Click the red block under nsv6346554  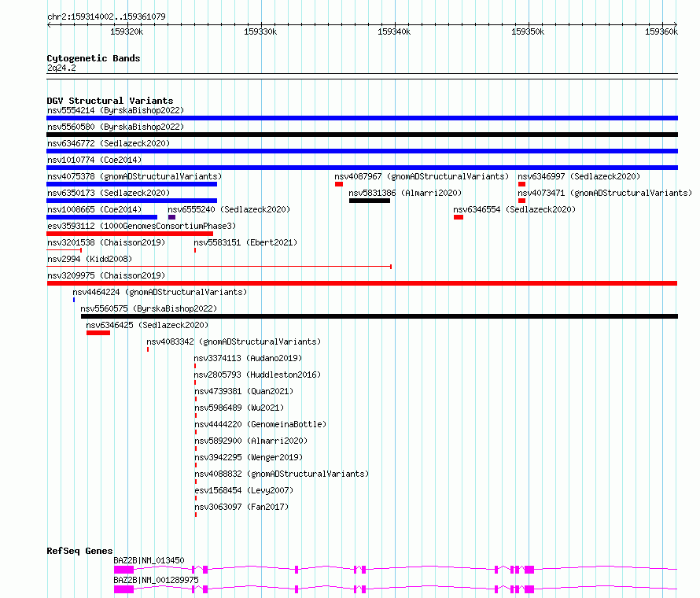(x=459, y=217)
